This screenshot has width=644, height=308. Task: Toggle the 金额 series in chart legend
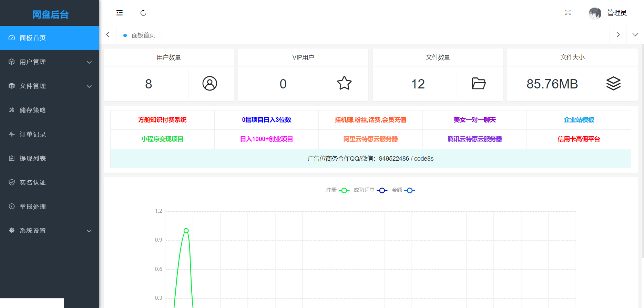click(x=403, y=190)
